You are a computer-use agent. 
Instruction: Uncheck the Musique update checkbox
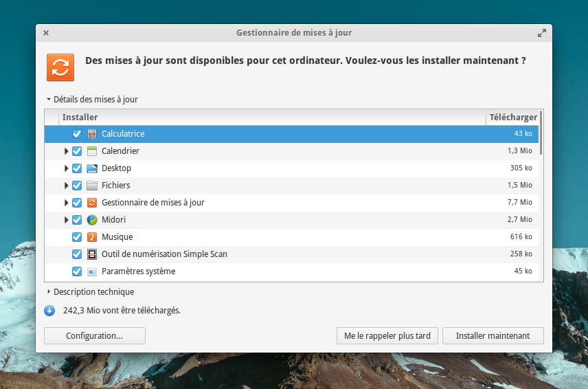77,237
